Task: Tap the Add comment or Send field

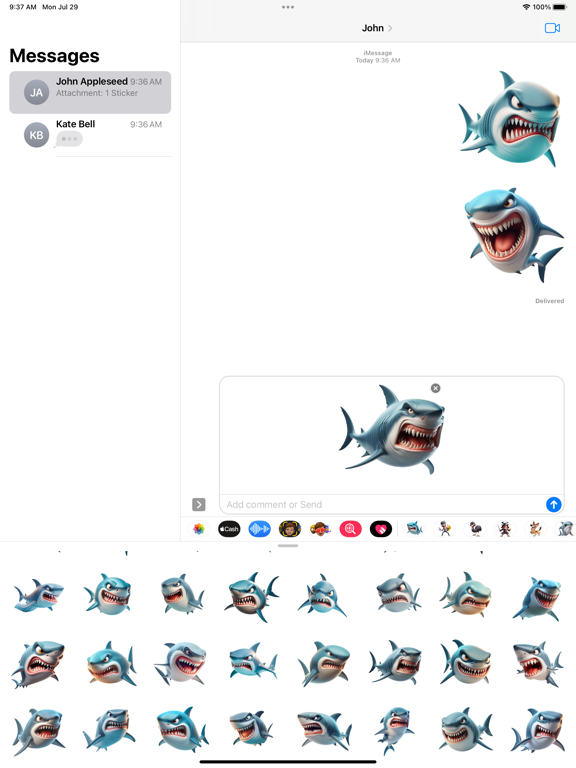Action: click(382, 504)
